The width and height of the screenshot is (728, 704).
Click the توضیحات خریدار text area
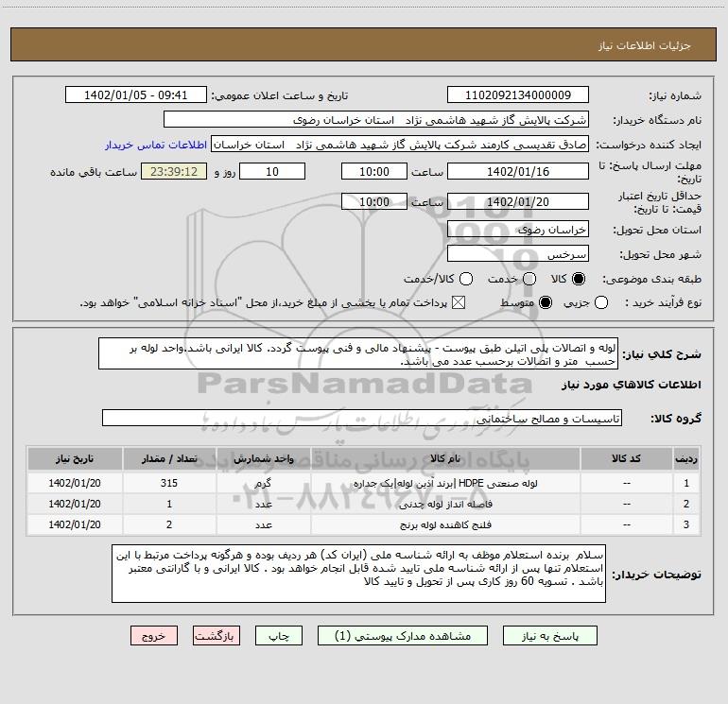[358, 574]
